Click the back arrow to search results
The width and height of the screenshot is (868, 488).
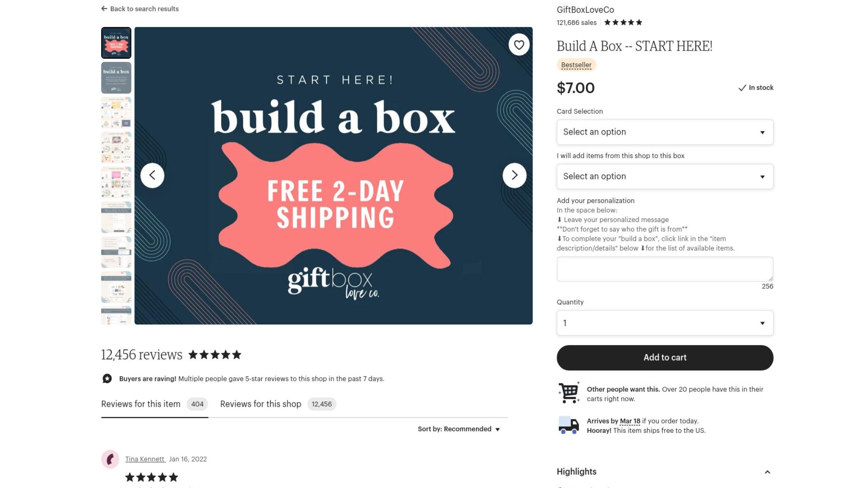[x=104, y=9]
